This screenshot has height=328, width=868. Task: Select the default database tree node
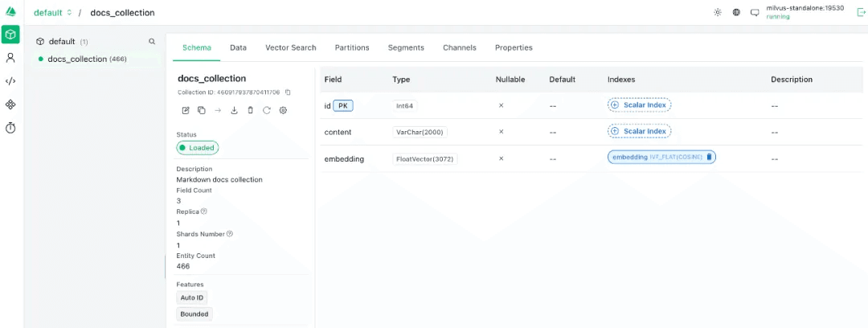(62, 41)
